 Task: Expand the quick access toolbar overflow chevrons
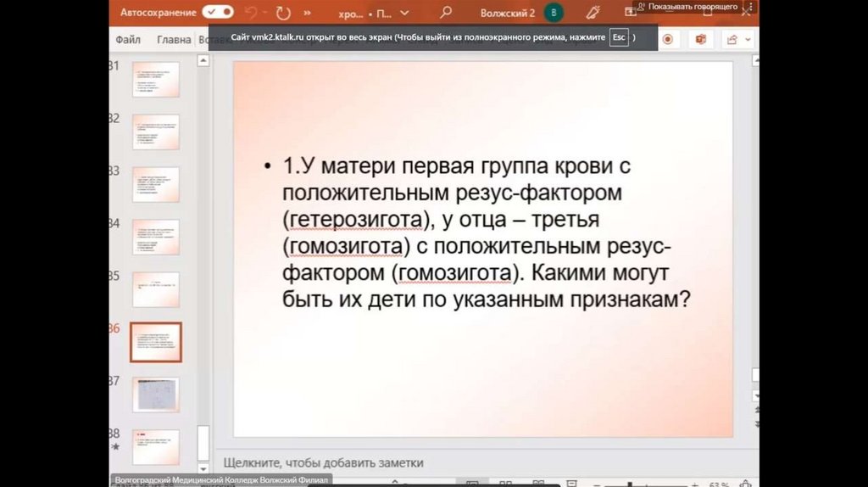(308, 14)
